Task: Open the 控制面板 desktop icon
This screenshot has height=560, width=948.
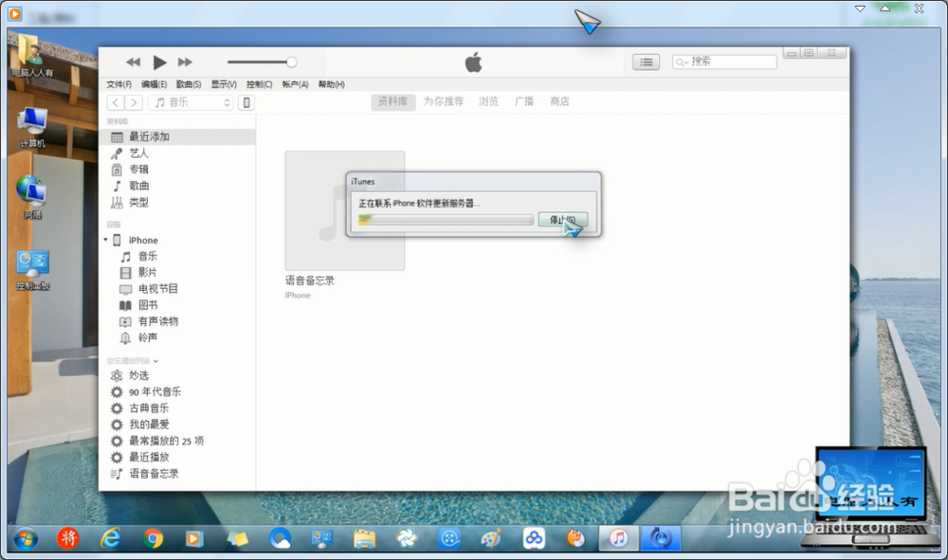Action: 32,270
